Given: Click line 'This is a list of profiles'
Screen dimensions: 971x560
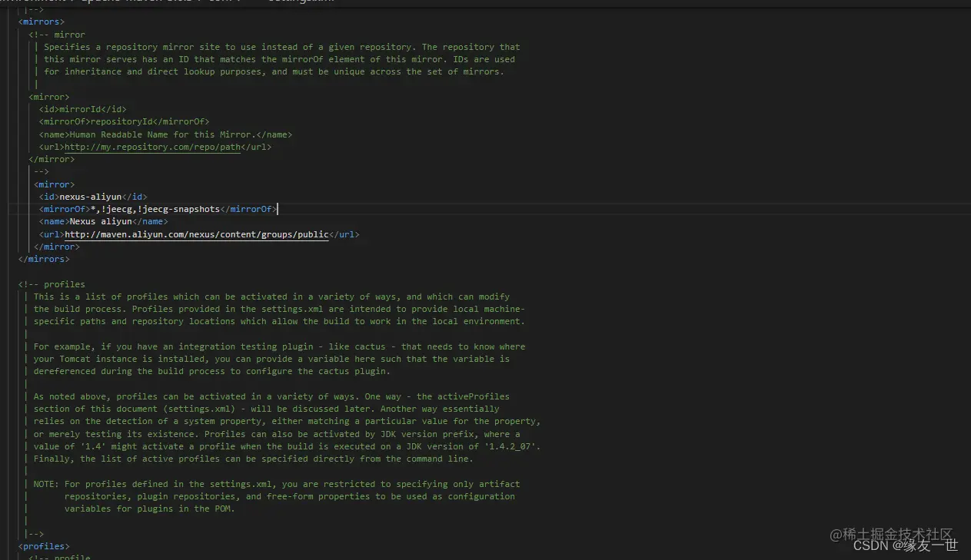Looking at the screenshot, I should [x=271, y=297].
